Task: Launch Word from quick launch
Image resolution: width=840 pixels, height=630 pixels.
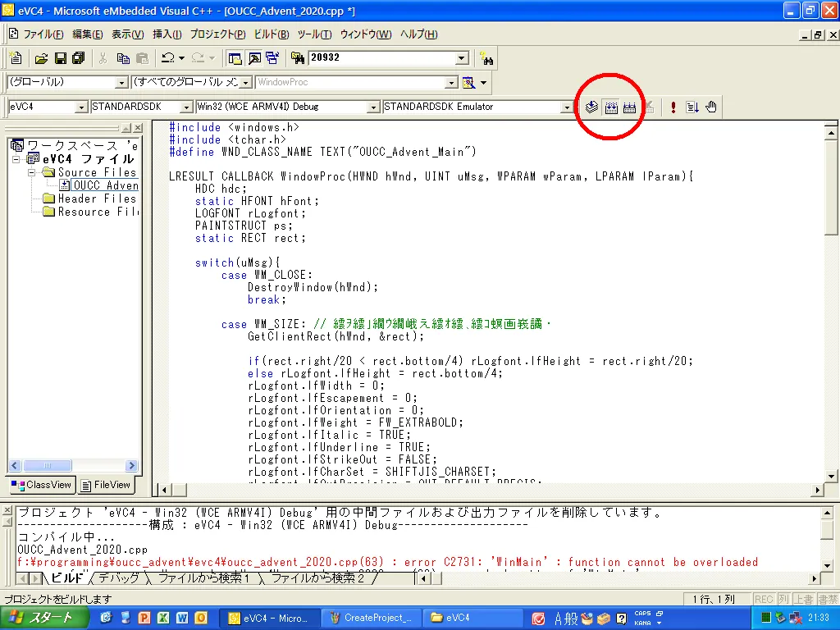Action: [182, 619]
